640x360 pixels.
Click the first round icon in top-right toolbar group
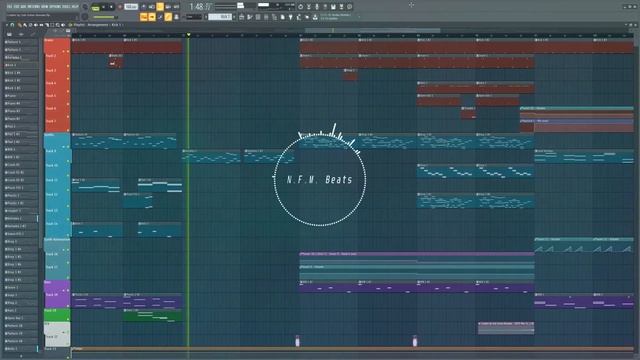[x=300, y=7]
